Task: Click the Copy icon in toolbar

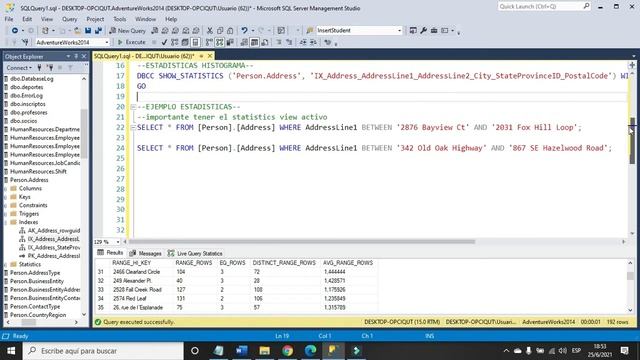Action: [220, 31]
